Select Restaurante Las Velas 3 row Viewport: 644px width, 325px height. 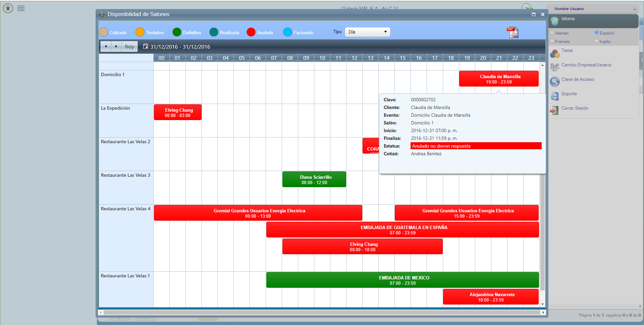coord(126,187)
